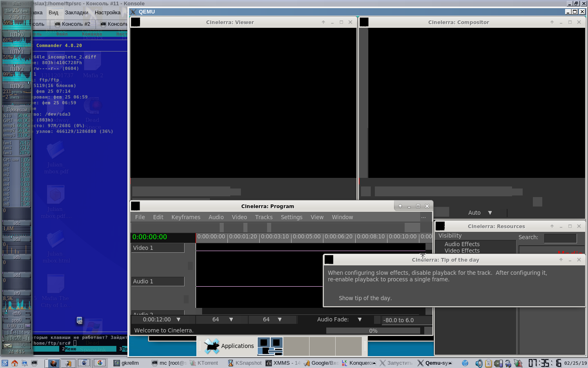Switch to virtual desktop 2 in pager
Screen dimensions: 588x368
coord(69,363)
